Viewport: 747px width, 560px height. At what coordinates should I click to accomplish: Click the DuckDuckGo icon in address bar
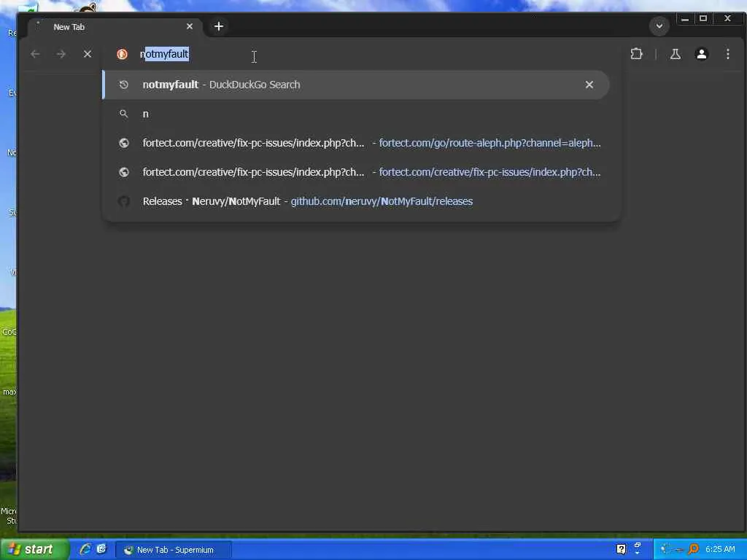122,54
